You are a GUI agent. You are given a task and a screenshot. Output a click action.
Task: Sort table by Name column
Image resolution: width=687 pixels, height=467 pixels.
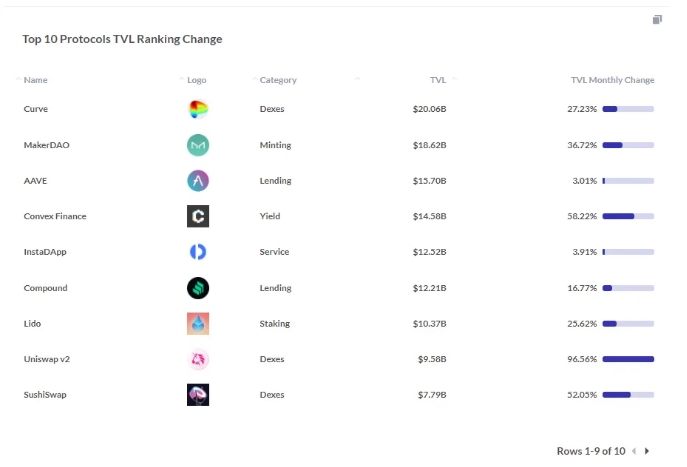click(x=35, y=80)
